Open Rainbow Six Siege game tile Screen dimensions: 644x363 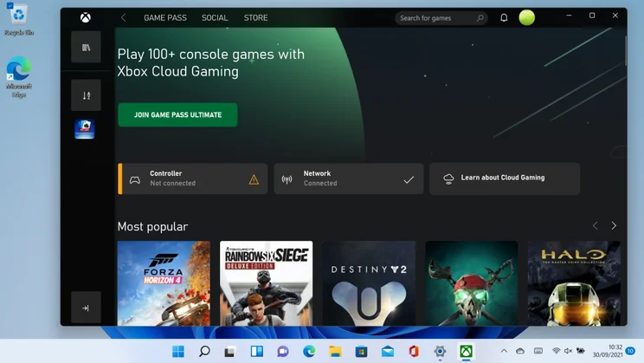[266, 283]
